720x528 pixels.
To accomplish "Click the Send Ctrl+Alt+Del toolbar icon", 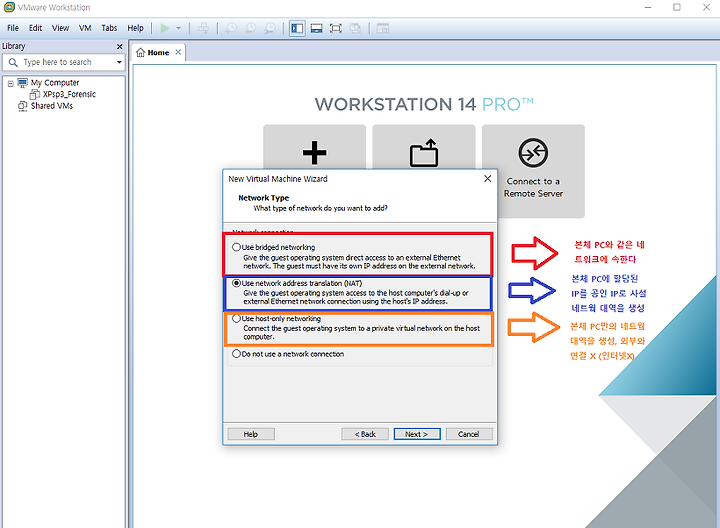I will coord(203,28).
